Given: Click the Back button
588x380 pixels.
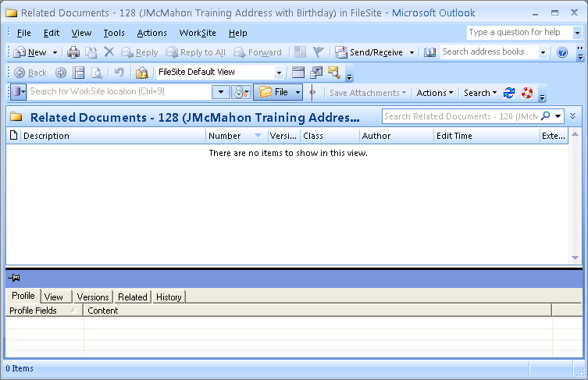Looking at the screenshot, I should coord(30,73).
